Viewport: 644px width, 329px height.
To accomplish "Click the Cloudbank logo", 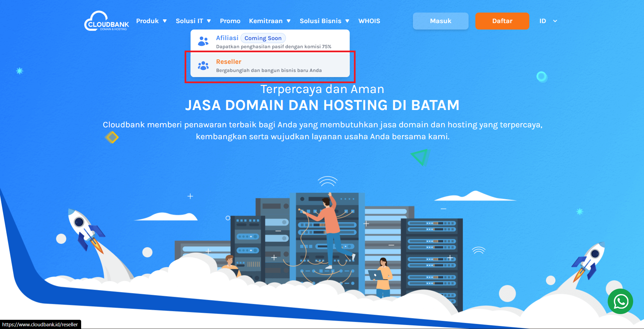I will tap(106, 21).
